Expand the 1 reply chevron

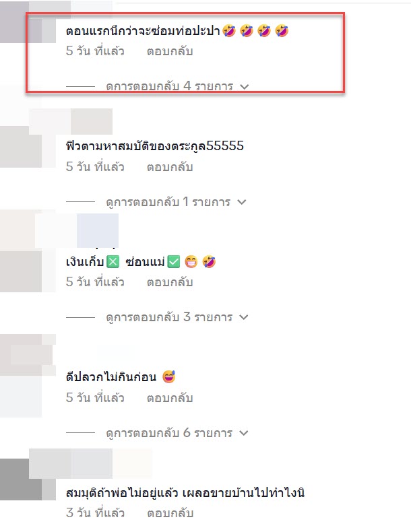(242, 202)
